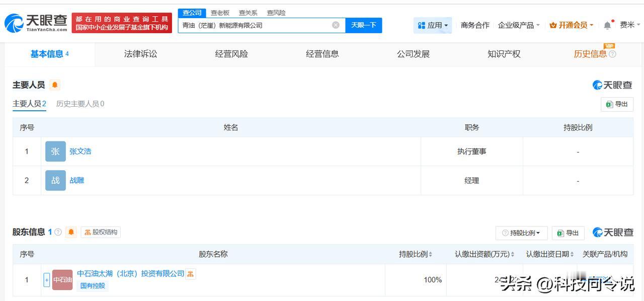The image size is (644, 301).
Task: Clear the search box with the X icon
Action: (x=336, y=25)
